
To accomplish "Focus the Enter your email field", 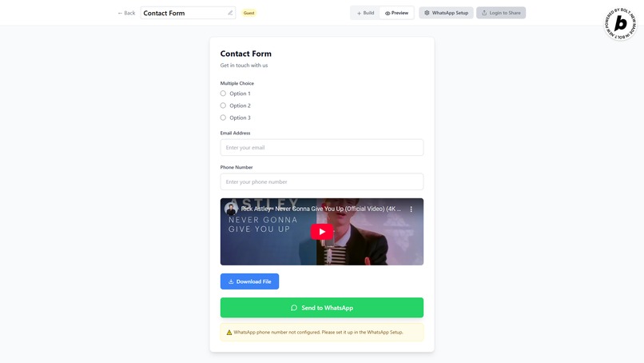I will point(321,147).
